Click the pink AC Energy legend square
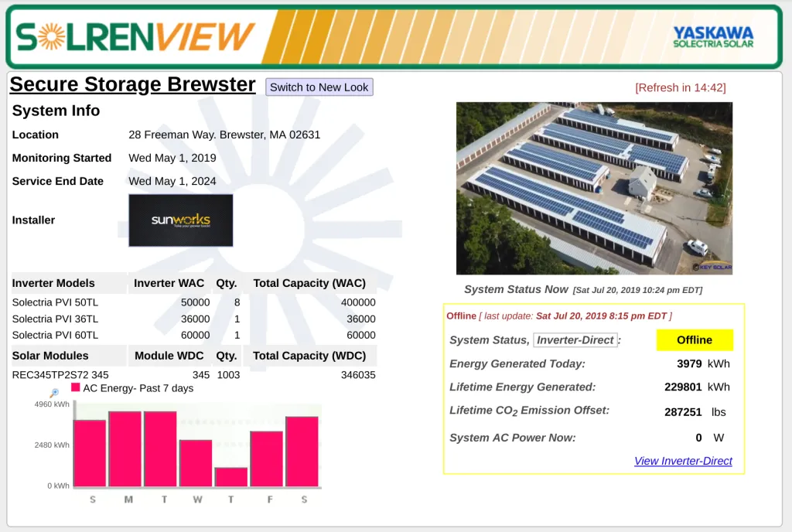Image resolution: width=792 pixels, height=532 pixels. pos(76,387)
